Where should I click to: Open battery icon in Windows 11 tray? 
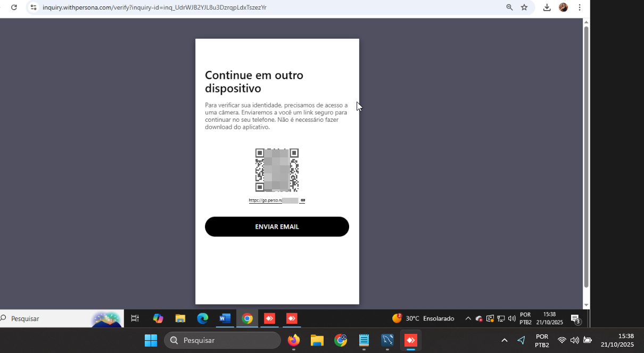[588, 340]
